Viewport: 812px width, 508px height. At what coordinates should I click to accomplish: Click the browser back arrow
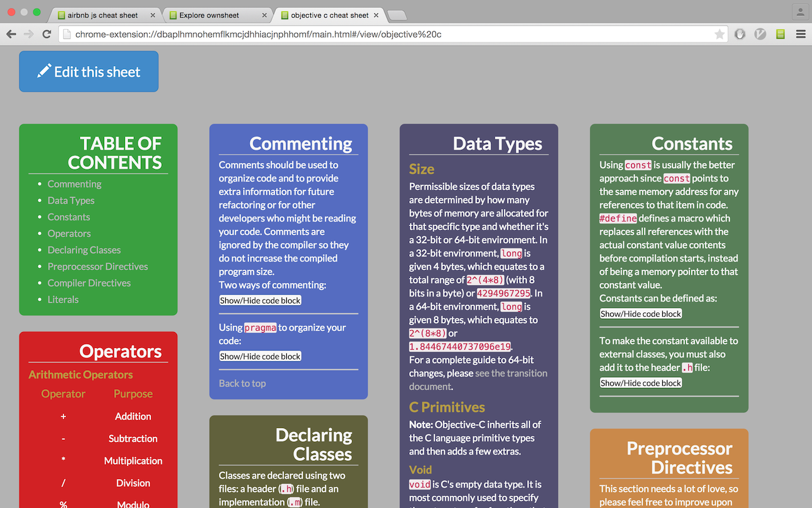point(11,34)
